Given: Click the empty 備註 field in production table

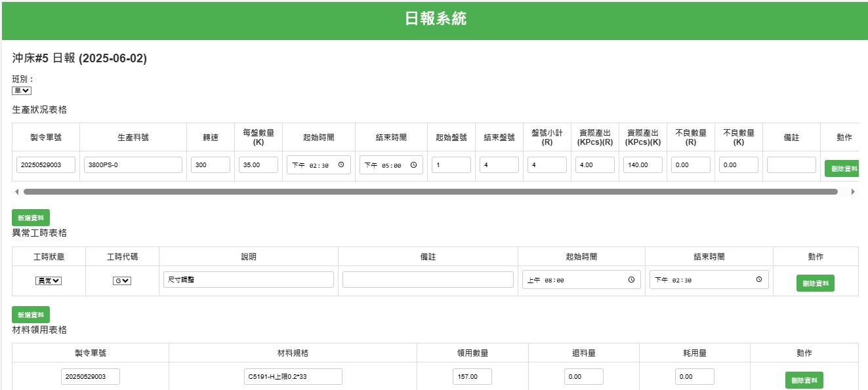Looking at the screenshot, I should click(x=791, y=165).
